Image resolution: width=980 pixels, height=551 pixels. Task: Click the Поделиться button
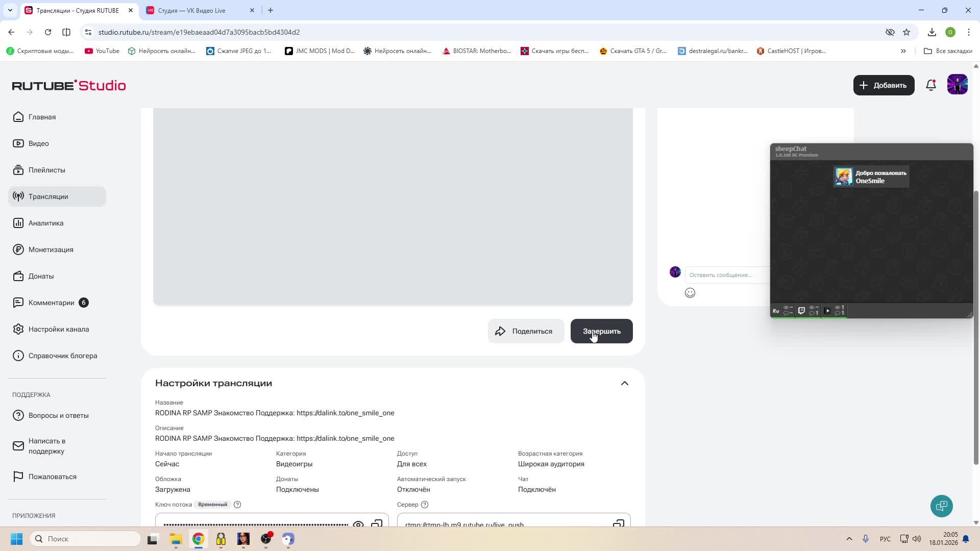[x=526, y=331]
